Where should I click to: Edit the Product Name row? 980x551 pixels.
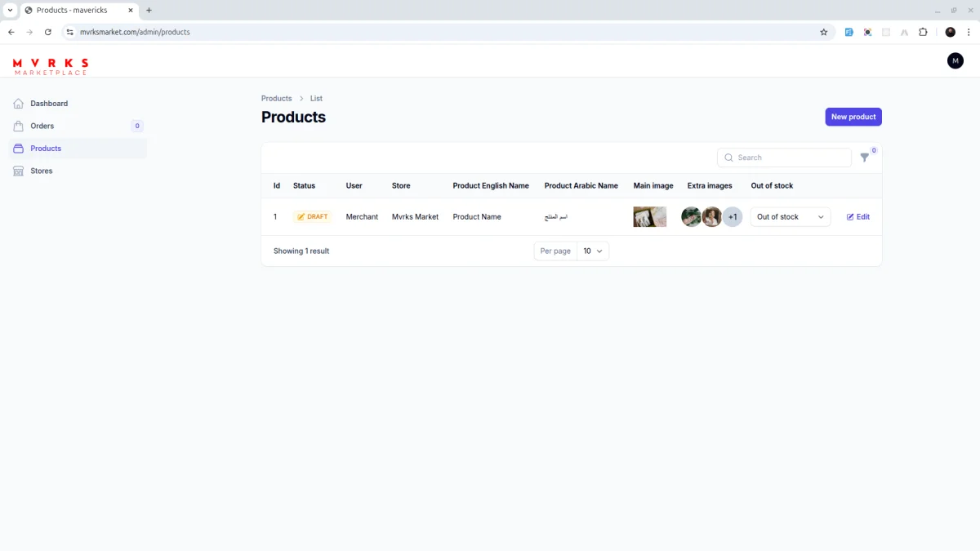(858, 217)
